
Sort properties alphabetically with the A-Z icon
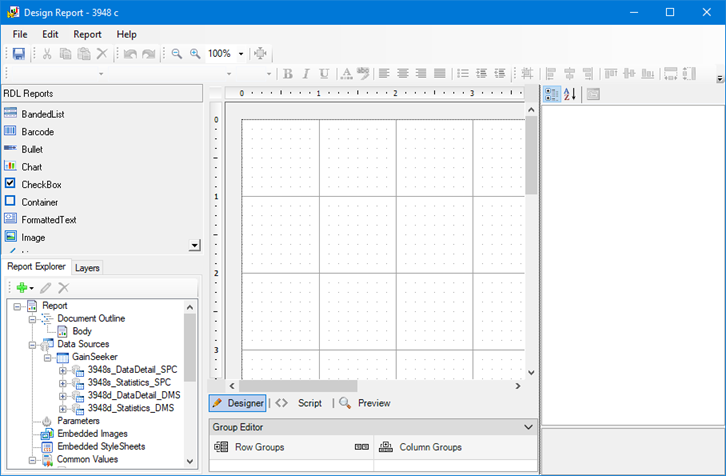point(570,94)
